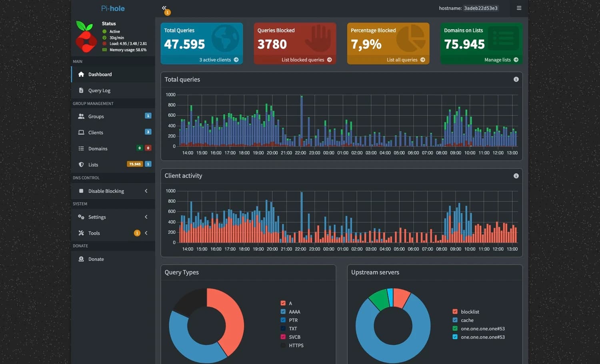Open the hamburger menu at top right
Image resolution: width=600 pixels, height=364 pixels.
pos(519,8)
